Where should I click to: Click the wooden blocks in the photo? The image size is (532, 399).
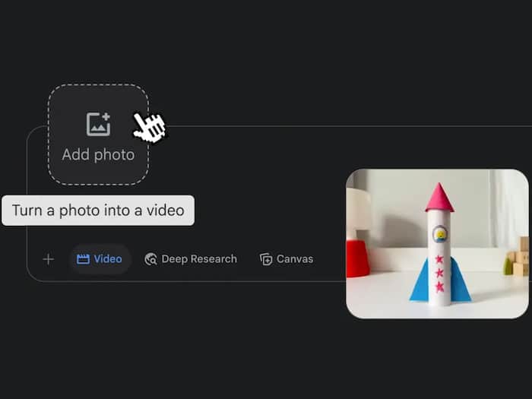click(521, 258)
